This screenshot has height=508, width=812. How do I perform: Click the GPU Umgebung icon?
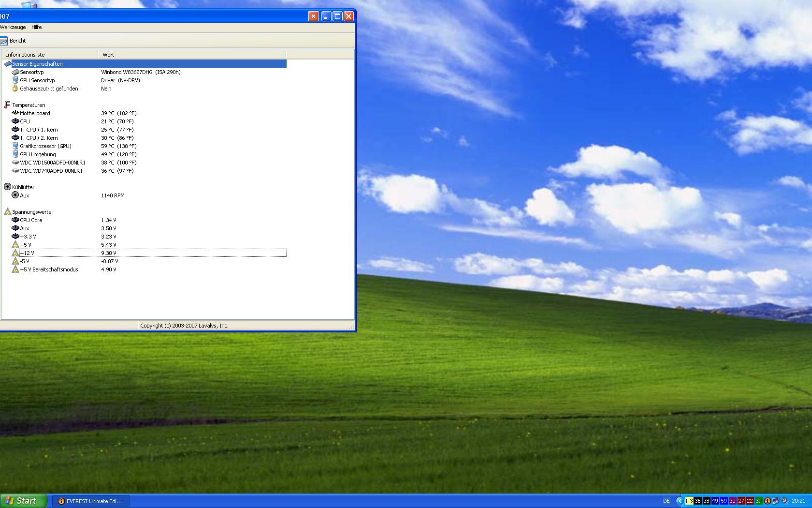coord(15,154)
